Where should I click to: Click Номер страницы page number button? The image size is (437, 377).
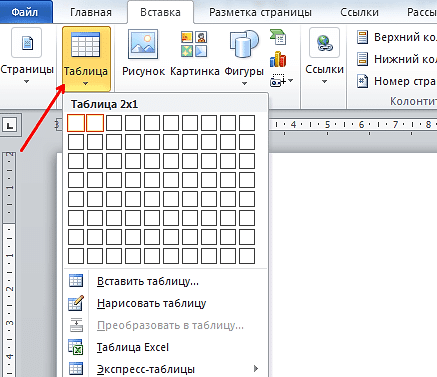396,81
